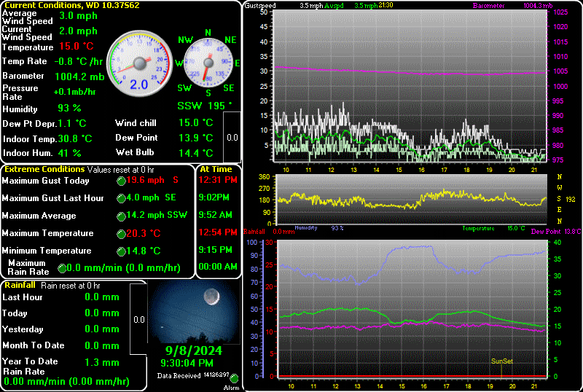Click the 'At Time' column heading
The width and height of the screenshot is (583, 392).
216,169
